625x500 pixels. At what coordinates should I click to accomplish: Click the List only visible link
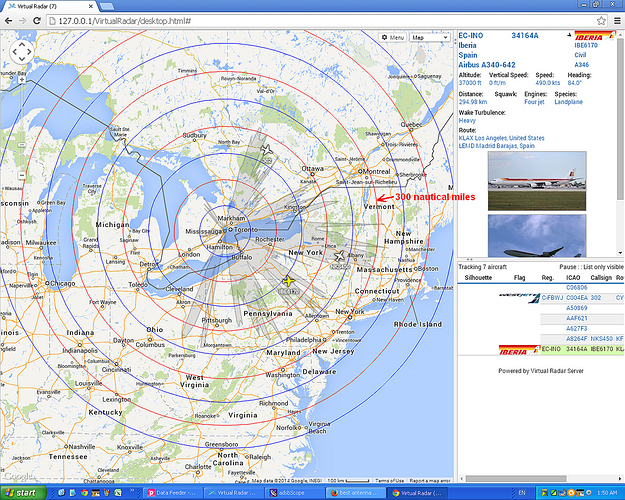(x=603, y=267)
